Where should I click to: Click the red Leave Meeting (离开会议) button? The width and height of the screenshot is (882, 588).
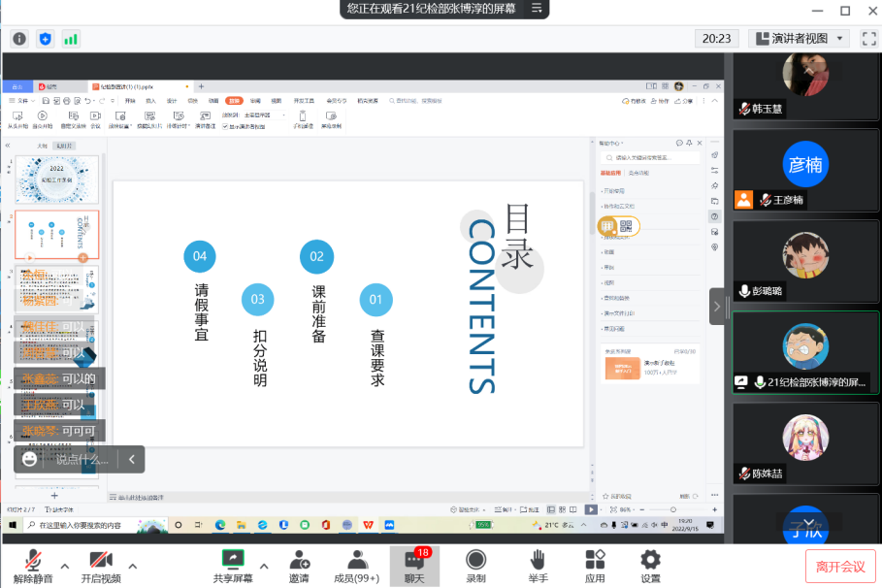click(839, 567)
